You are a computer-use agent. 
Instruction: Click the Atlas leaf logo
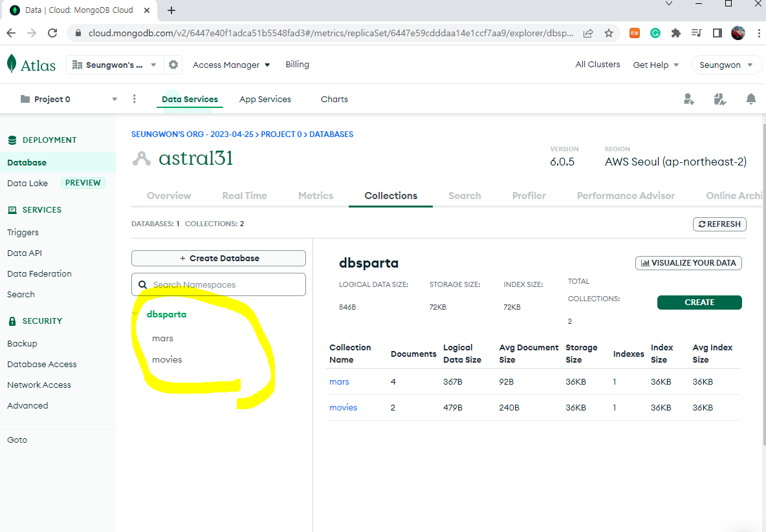point(12,64)
